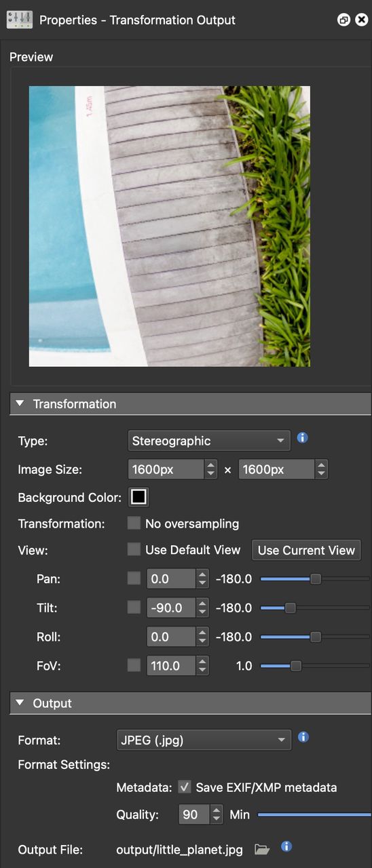This screenshot has height=868, width=372.
Task: Uncheck Save EXIF/XMP metadata
Action: click(x=184, y=787)
